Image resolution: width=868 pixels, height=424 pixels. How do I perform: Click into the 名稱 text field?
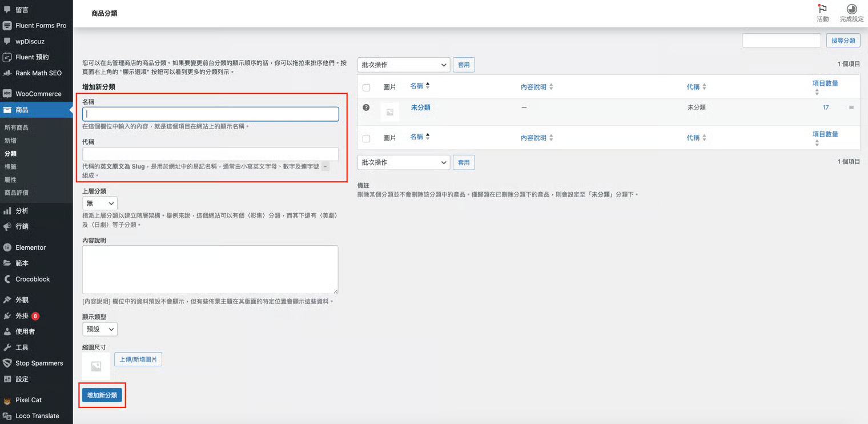pos(211,114)
